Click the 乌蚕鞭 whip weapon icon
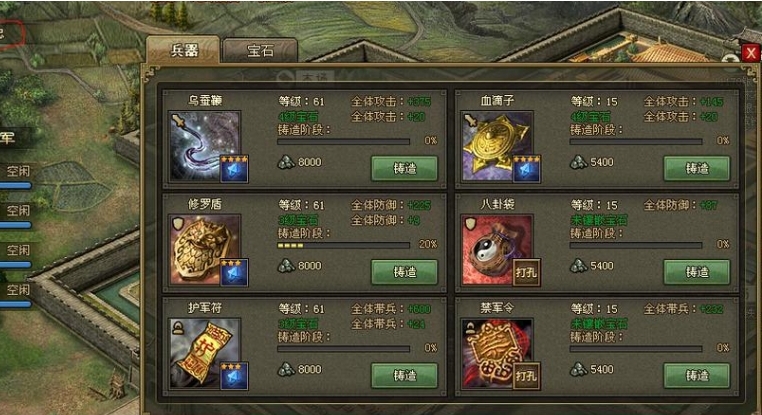The image size is (762, 415). [x=204, y=146]
